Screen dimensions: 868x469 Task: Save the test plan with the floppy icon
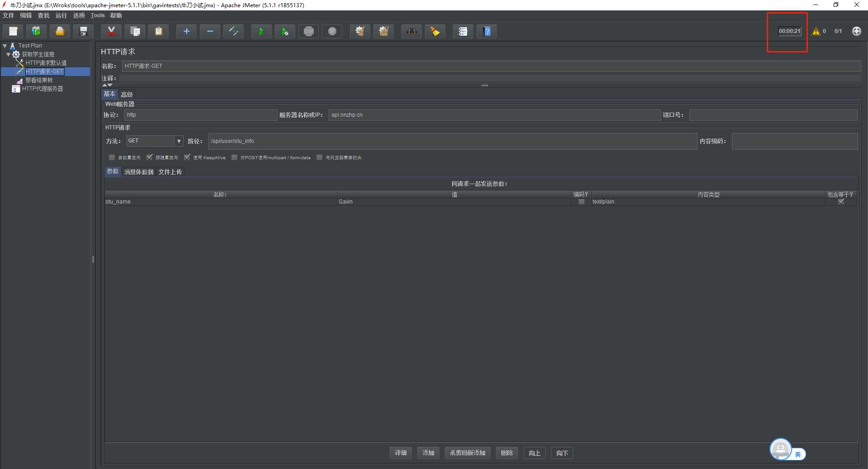tap(83, 31)
